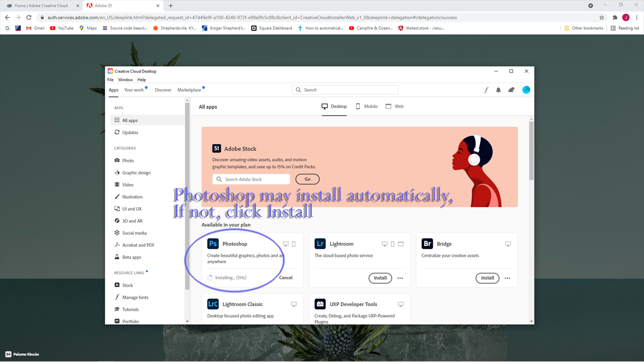Open Other bookmarks folder

[x=584, y=28]
